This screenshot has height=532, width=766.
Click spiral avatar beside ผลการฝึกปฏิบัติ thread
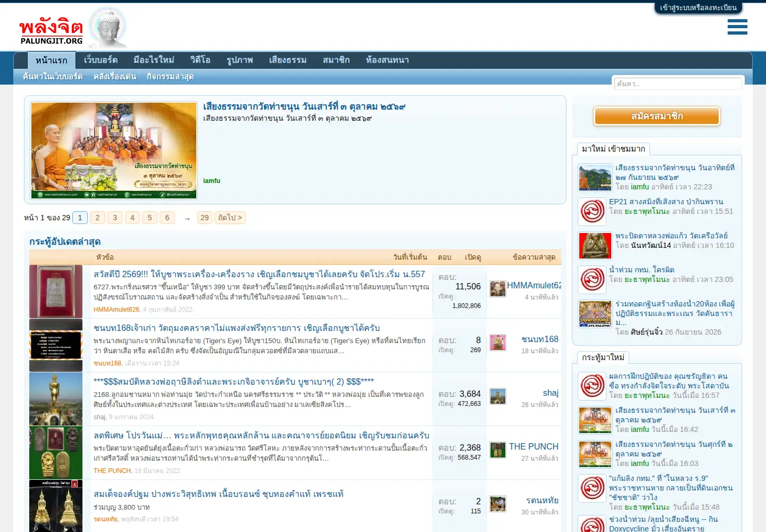(592, 386)
